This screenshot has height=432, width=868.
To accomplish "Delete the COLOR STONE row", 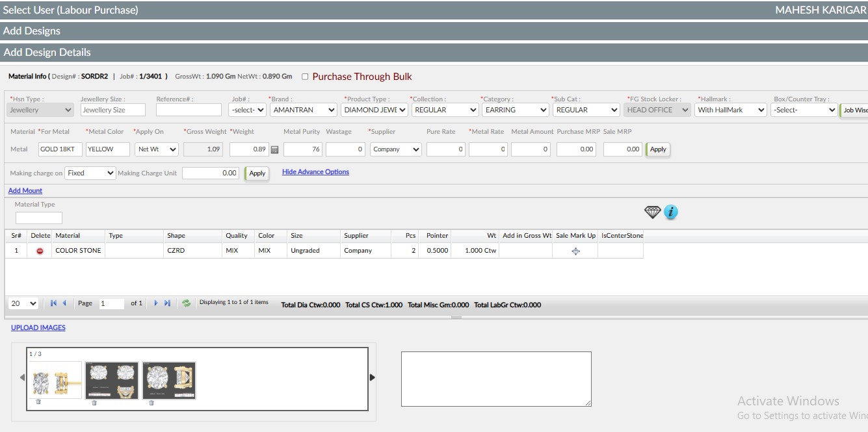I will pos(40,251).
